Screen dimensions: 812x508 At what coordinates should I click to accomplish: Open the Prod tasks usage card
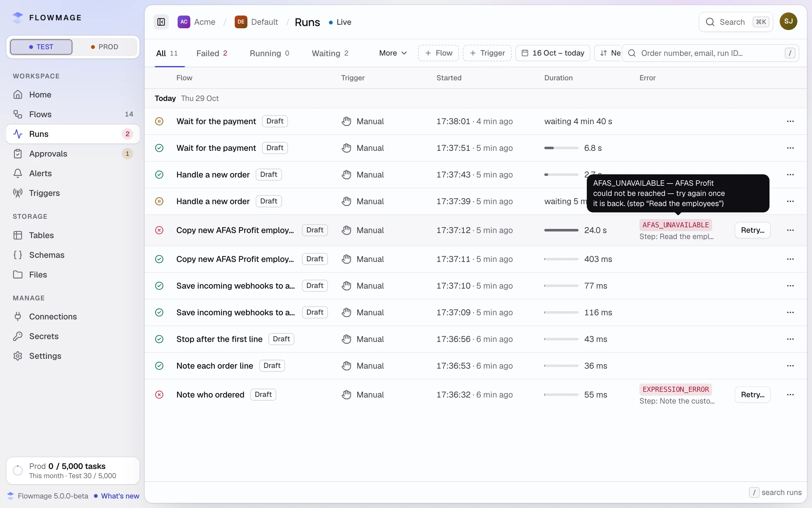[x=73, y=470]
